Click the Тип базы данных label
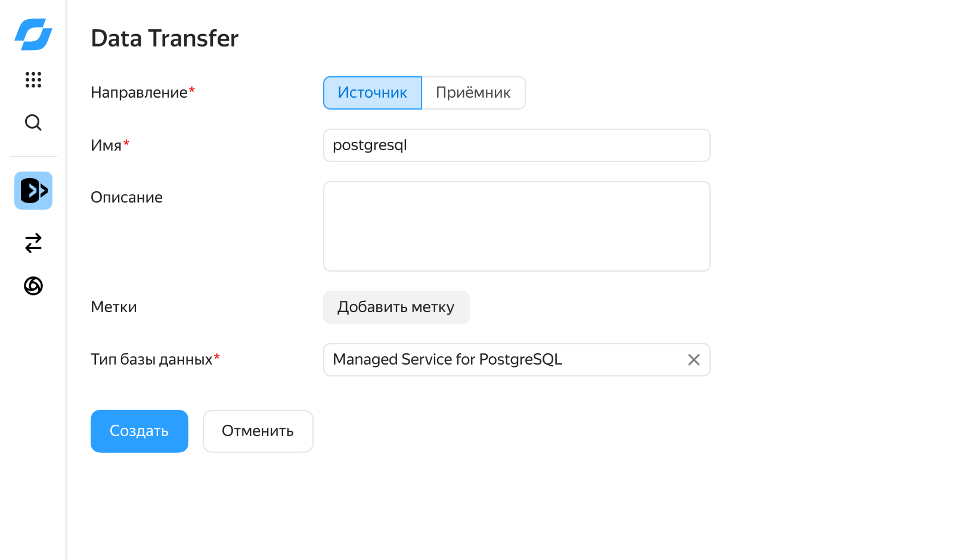973x560 pixels. 151,360
